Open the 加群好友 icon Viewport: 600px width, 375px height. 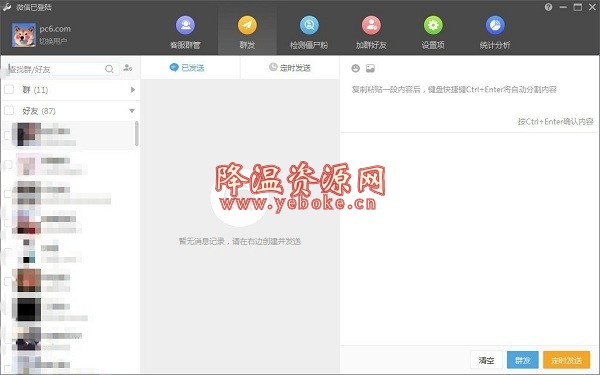click(x=371, y=25)
